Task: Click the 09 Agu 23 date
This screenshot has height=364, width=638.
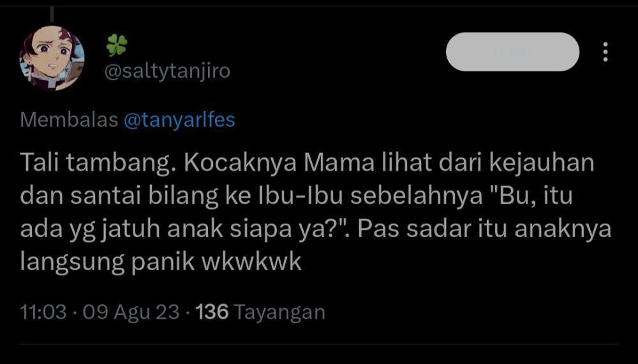Action: coord(131,312)
